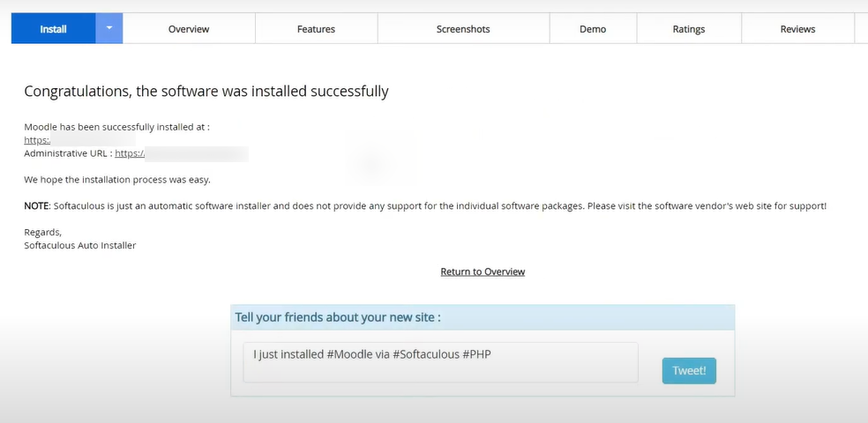
Task: View the Screenshots tab
Action: (463, 29)
